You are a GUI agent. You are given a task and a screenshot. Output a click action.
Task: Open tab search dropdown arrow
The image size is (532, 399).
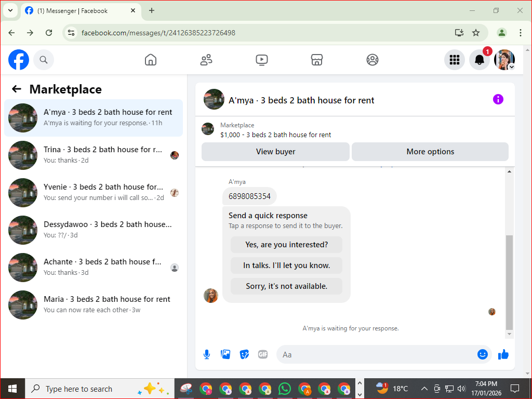tap(10, 10)
